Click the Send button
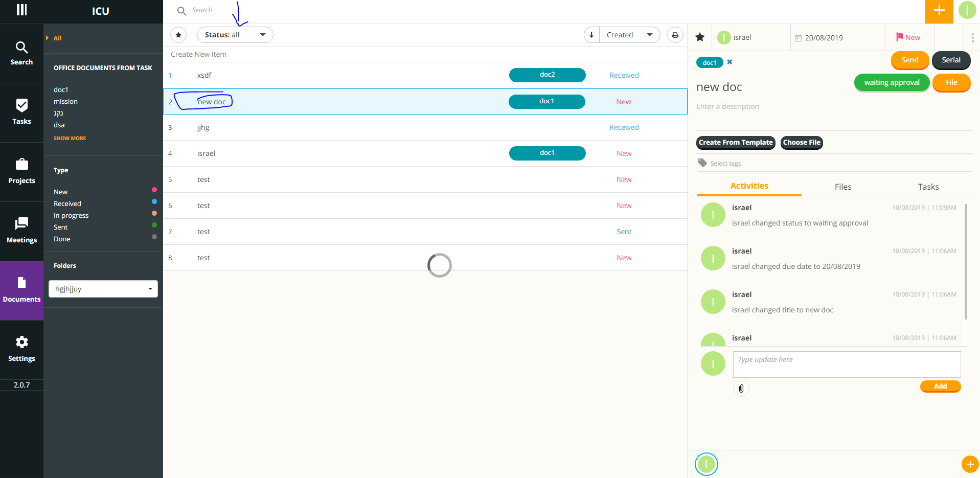The height and width of the screenshot is (478, 980). [x=910, y=60]
